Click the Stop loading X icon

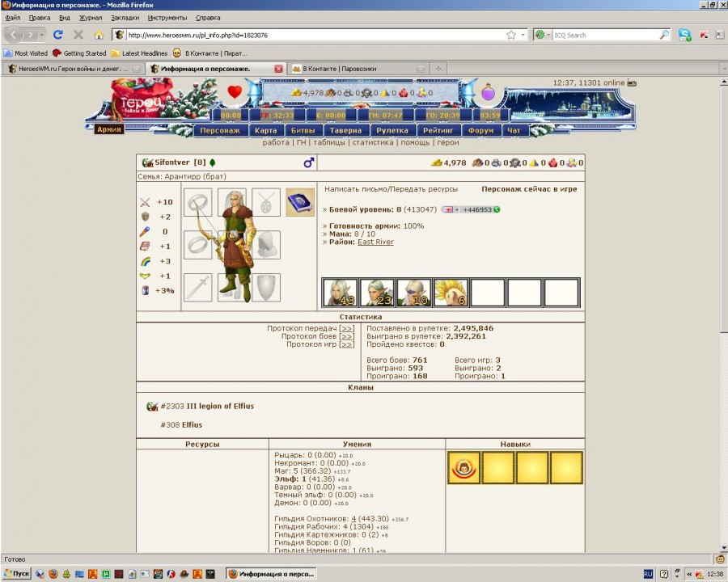click(x=78, y=35)
